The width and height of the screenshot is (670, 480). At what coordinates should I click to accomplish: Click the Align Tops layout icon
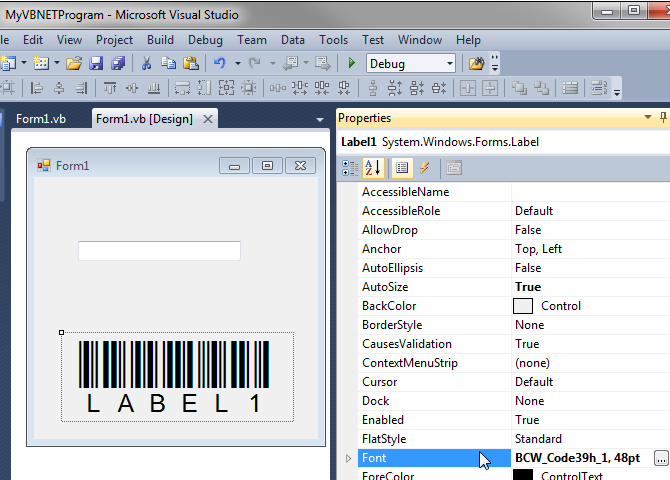110,88
